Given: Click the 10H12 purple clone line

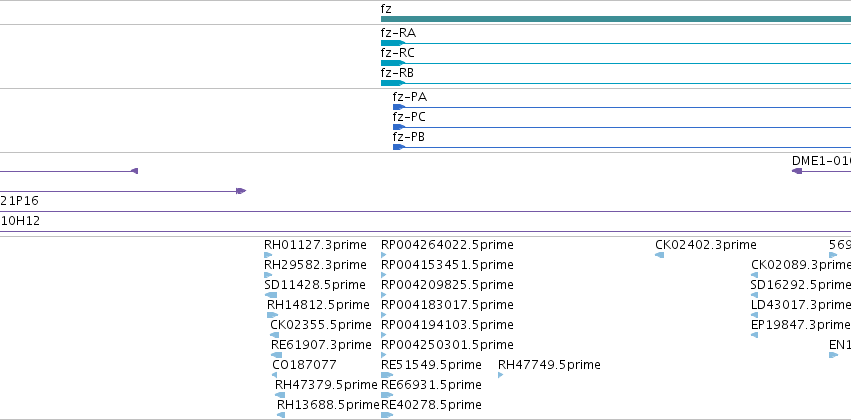Looking at the screenshot, I should coord(426,232).
